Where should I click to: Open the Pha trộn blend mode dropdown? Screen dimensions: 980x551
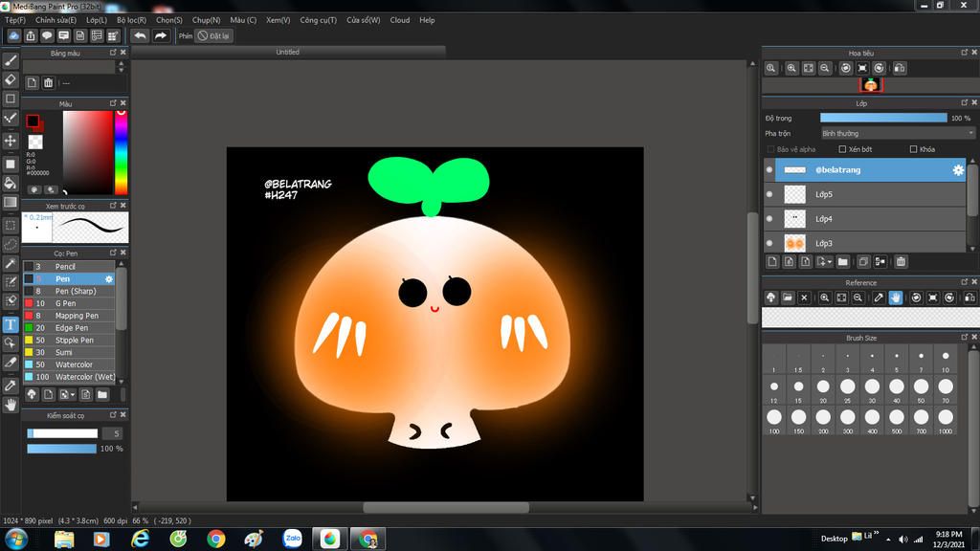click(898, 133)
